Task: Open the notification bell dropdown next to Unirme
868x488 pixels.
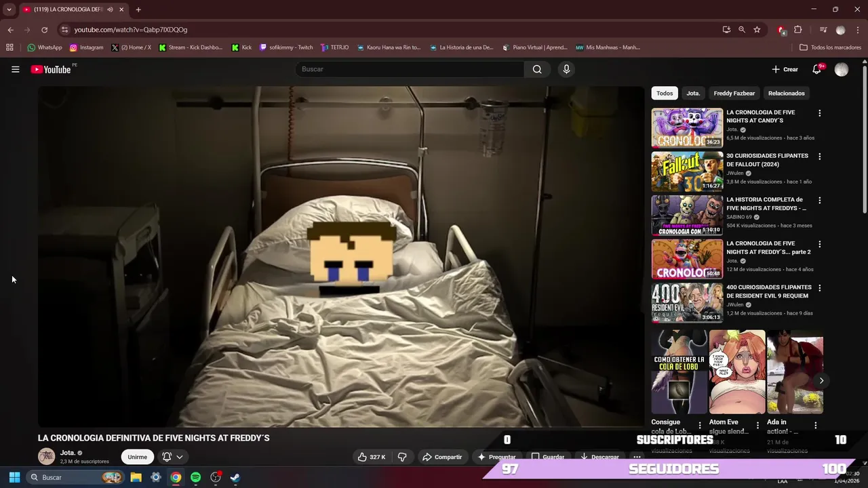Action: pos(172,457)
